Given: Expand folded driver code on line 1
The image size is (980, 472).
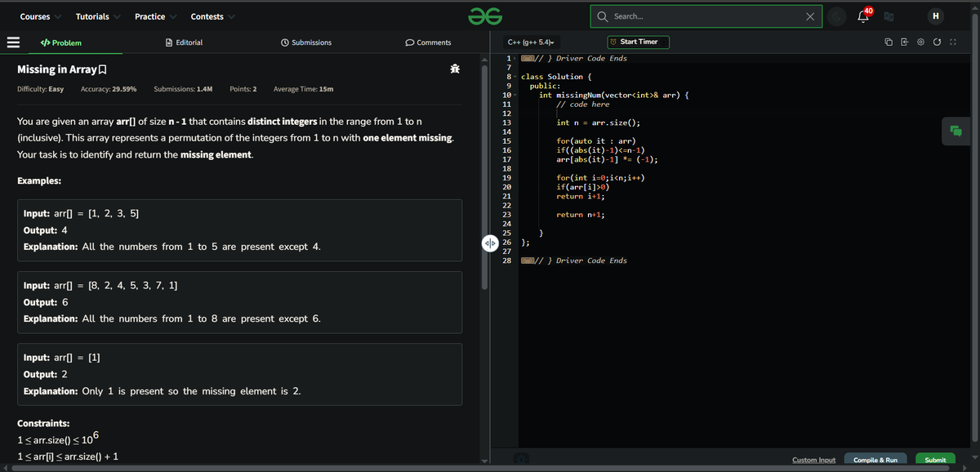Looking at the screenshot, I should click(x=528, y=58).
